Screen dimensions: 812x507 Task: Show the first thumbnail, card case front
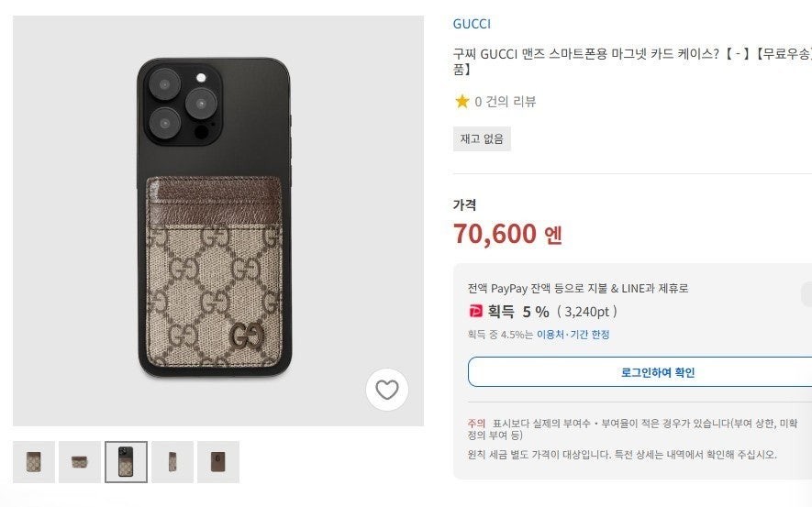(34, 462)
